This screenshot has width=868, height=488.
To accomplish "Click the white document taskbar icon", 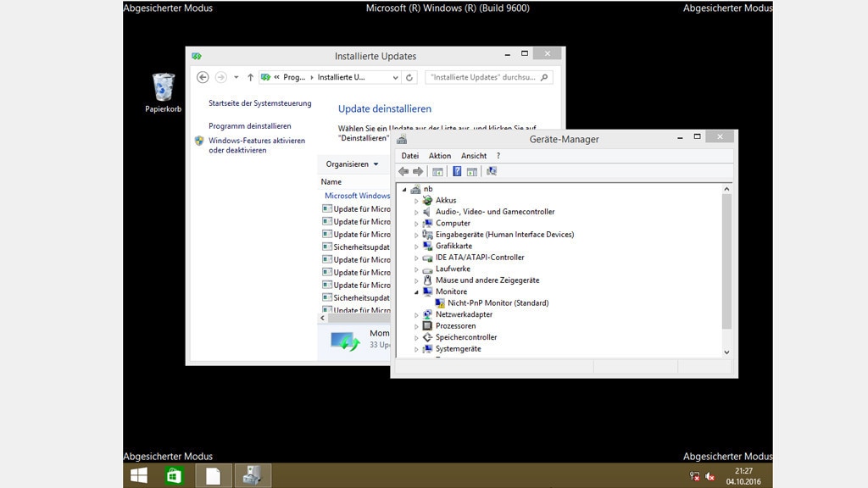I will pyautogui.click(x=213, y=475).
